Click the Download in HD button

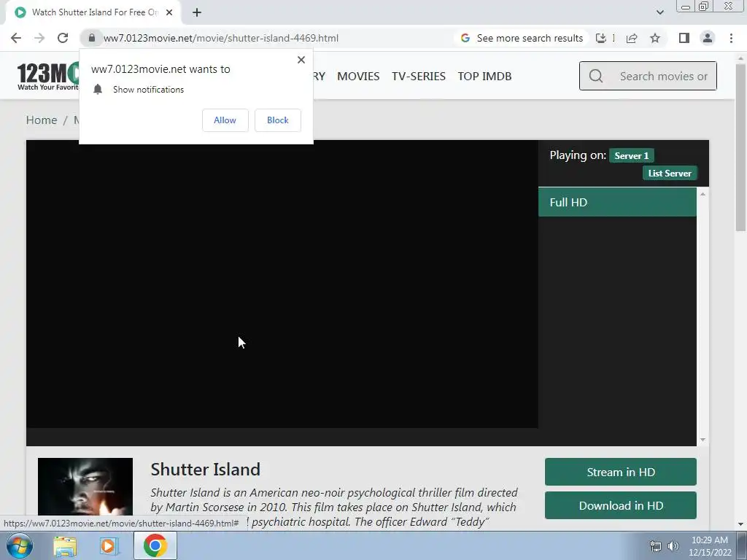pyautogui.click(x=621, y=506)
